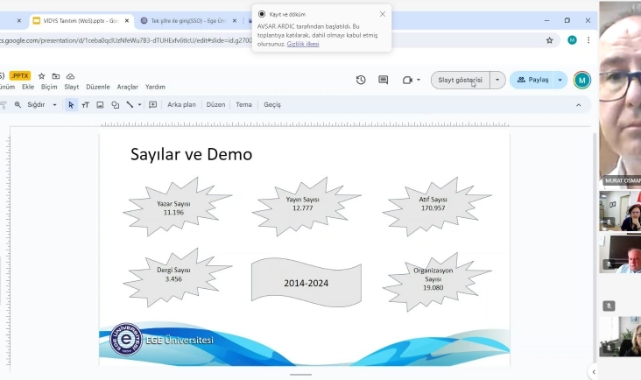This screenshot has width=641, height=380.
Task: Open the Sığdır zoom dropdown
Action: pyautogui.click(x=42, y=105)
